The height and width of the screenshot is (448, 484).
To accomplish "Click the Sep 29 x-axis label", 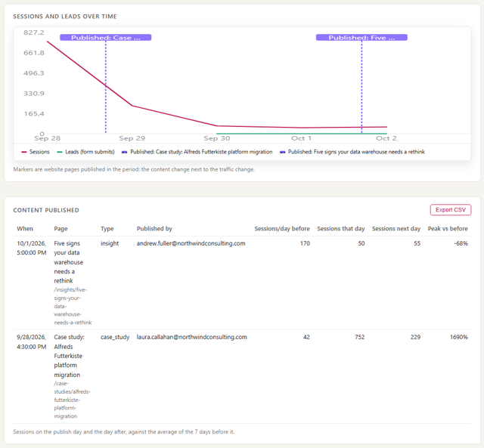I will pyautogui.click(x=132, y=138).
